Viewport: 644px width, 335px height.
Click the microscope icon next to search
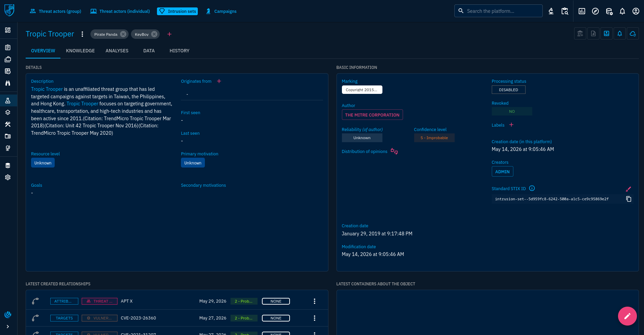[551, 11]
